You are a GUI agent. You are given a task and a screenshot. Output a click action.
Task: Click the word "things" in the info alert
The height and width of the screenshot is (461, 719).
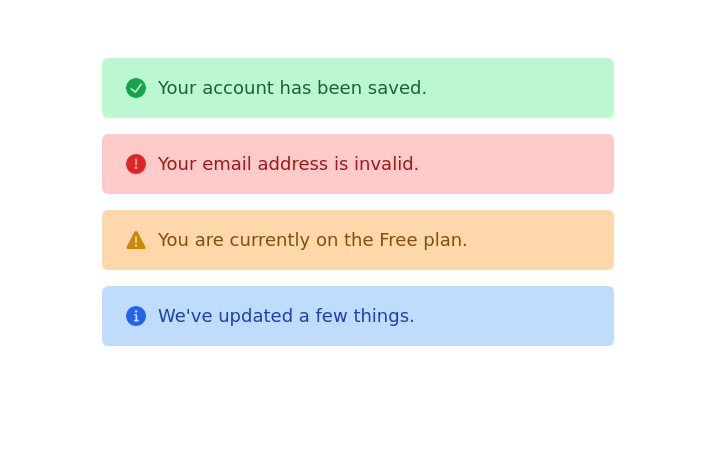click(381, 317)
